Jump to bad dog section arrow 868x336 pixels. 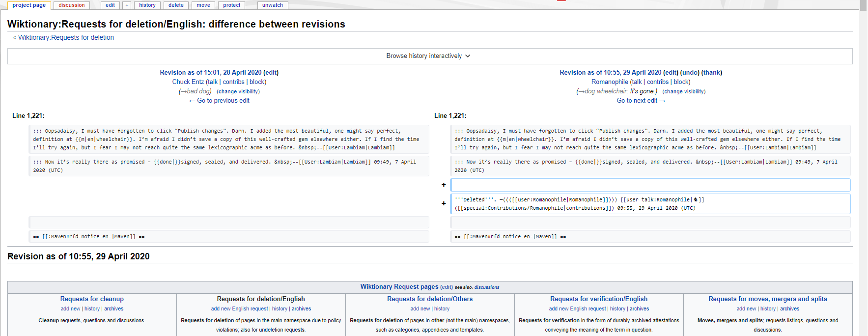tap(183, 91)
